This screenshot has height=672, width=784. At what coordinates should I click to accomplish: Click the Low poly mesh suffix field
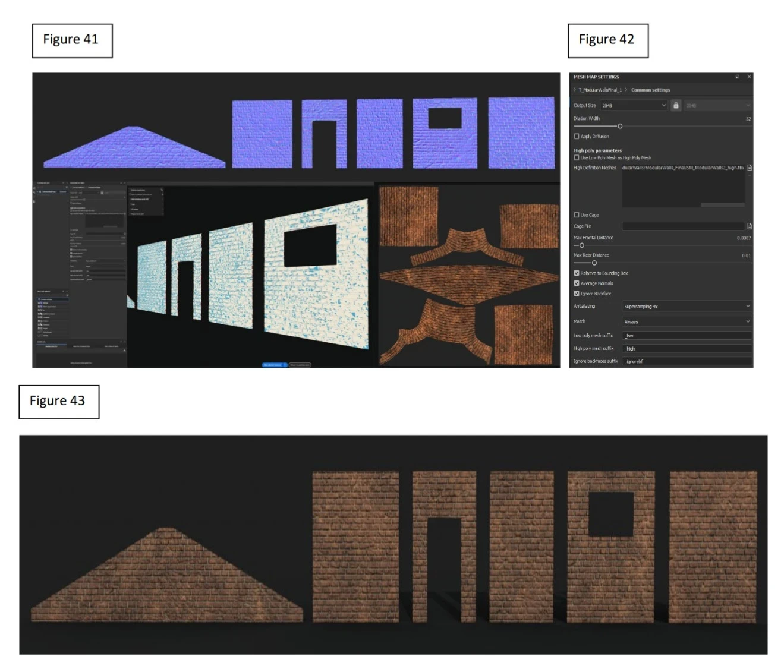687,336
